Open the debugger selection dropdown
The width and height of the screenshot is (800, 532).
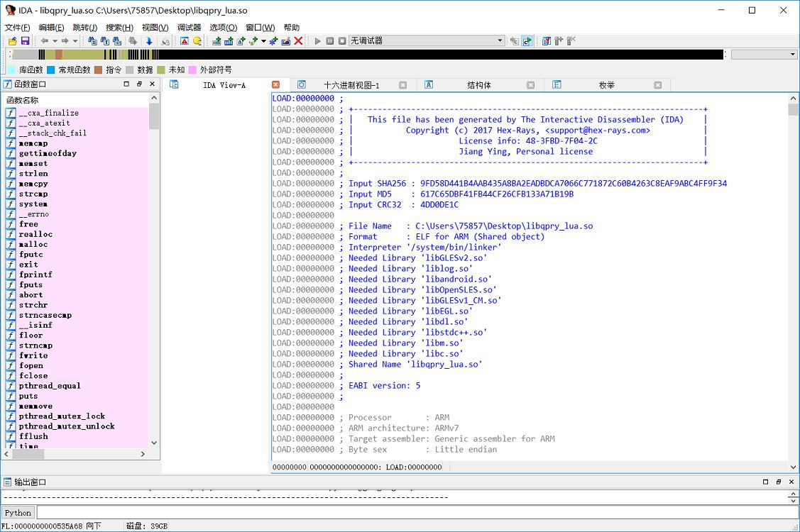(500, 41)
